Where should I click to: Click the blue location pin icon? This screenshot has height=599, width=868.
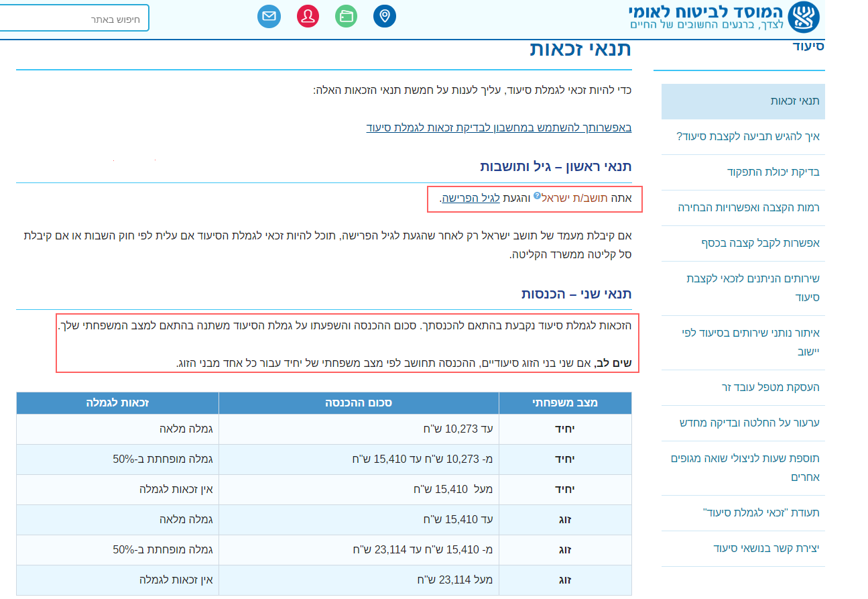click(385, 16)
